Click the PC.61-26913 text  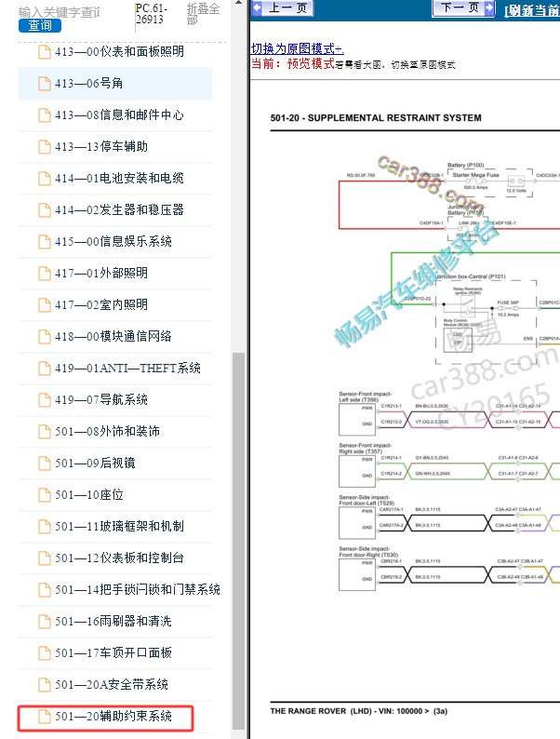pyautogui.click(x=151, y=14)
